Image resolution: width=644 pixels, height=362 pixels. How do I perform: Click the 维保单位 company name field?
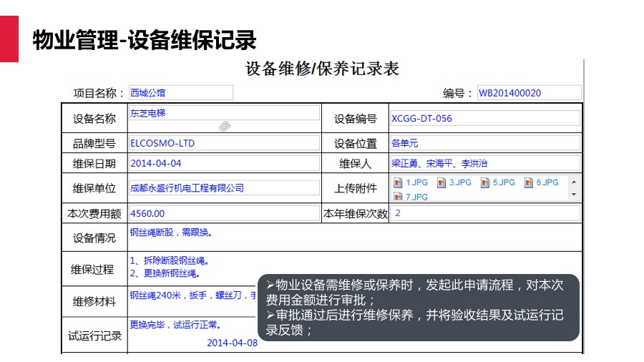tap(223, 187)
